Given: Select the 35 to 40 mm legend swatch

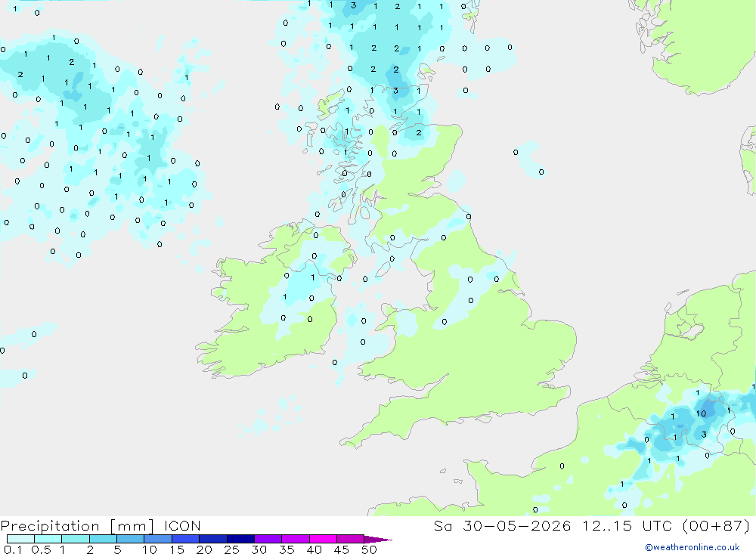Looking at the screenshot, I should pyautogui.click(x=296, y=539).
